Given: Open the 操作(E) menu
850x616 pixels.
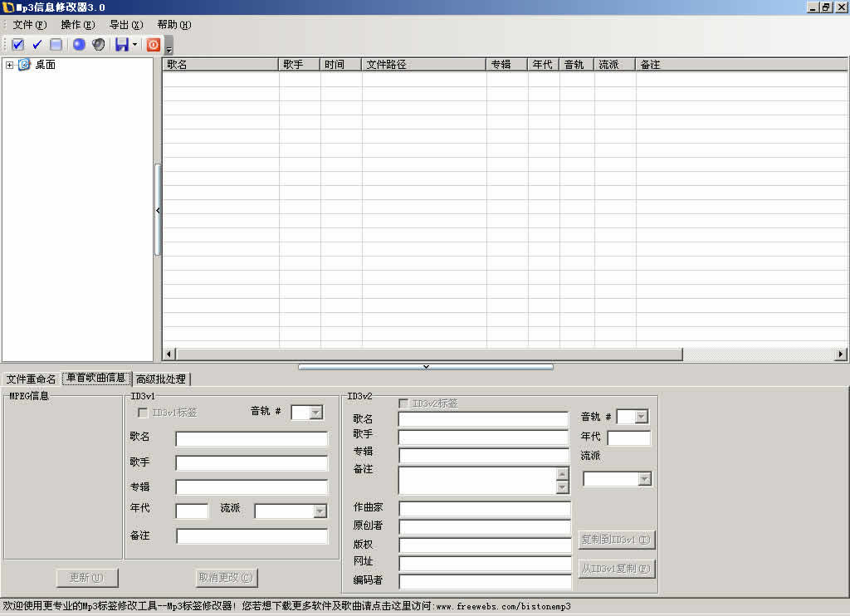Looking at the screenshot, I should click(78, 25).
